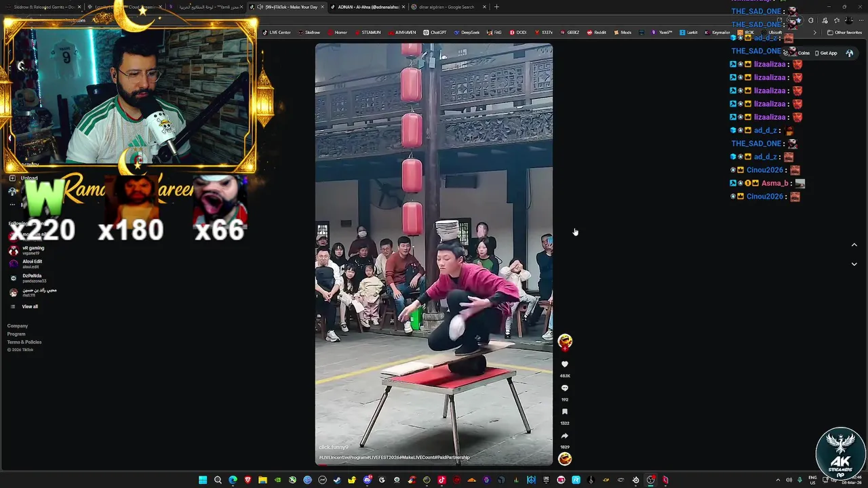Switch ENG US input language in tray

pos(812,480)
